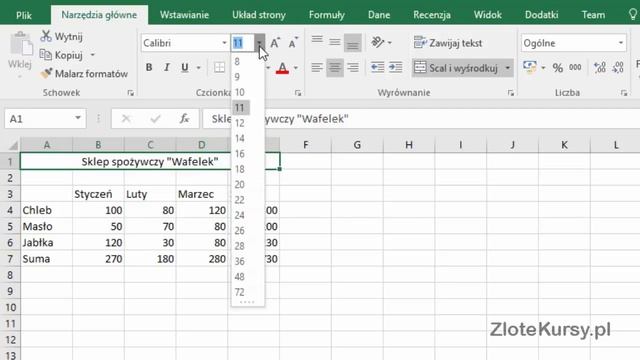Select the Malarz formatów format painter
Image resolution: width=640 pixels, height=360 pixels.
(84, 73)
